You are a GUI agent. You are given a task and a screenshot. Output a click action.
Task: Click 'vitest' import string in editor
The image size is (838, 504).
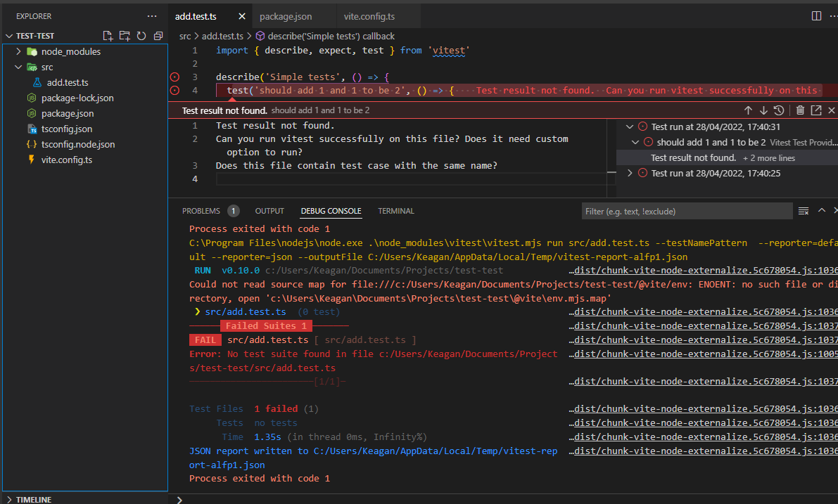tap(448, 50)
